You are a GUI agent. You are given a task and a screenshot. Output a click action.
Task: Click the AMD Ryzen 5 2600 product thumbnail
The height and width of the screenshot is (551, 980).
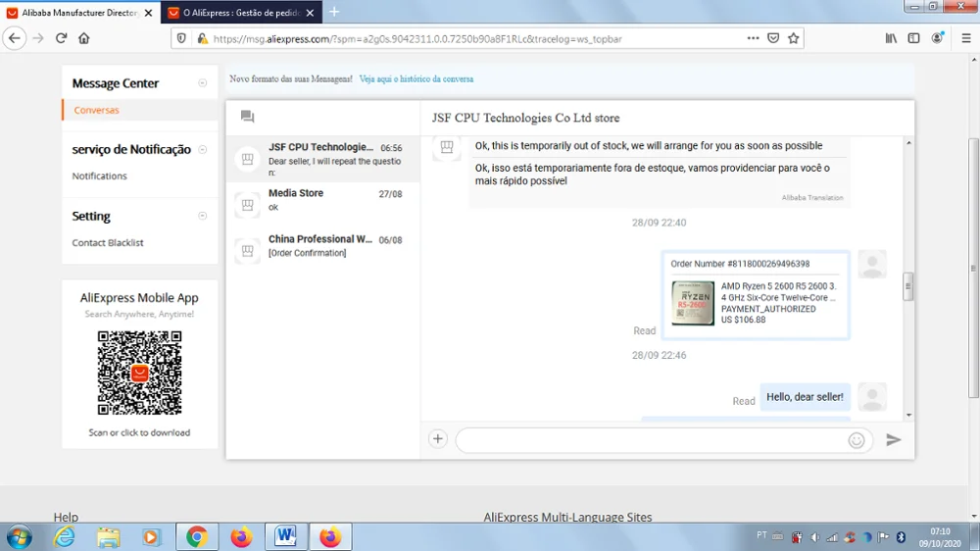coord(693,303)
